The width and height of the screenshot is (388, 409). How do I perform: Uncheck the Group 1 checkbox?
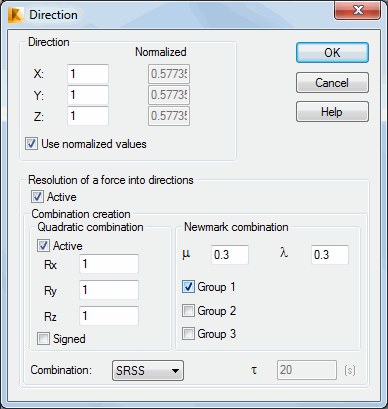[188, 287]
